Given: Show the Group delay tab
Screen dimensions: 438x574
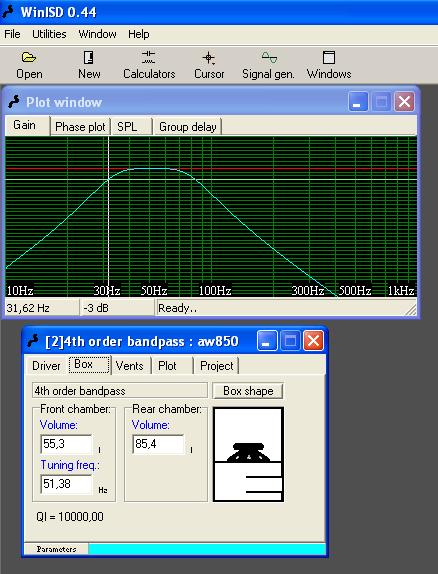Looking at the screenshot, I should 187,127.
